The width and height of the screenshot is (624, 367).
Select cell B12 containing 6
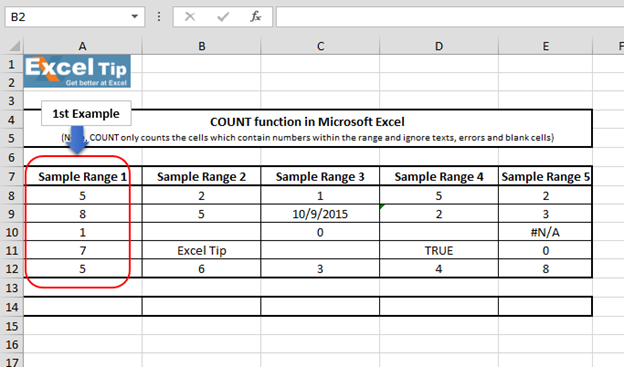point(201,269)
